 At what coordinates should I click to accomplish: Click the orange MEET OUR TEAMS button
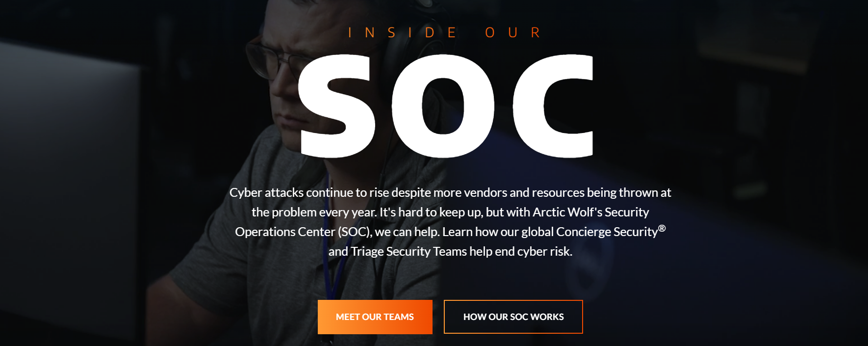(375, 317)
